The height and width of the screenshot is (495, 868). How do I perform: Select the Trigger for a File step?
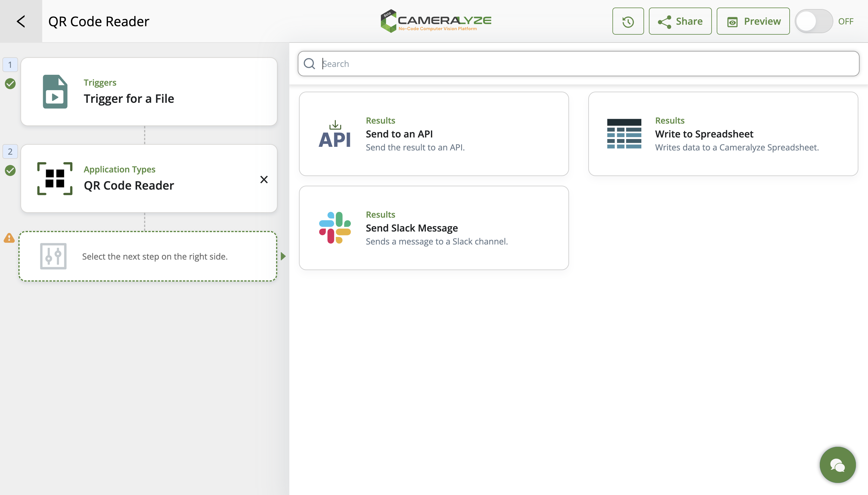(149, 91)
